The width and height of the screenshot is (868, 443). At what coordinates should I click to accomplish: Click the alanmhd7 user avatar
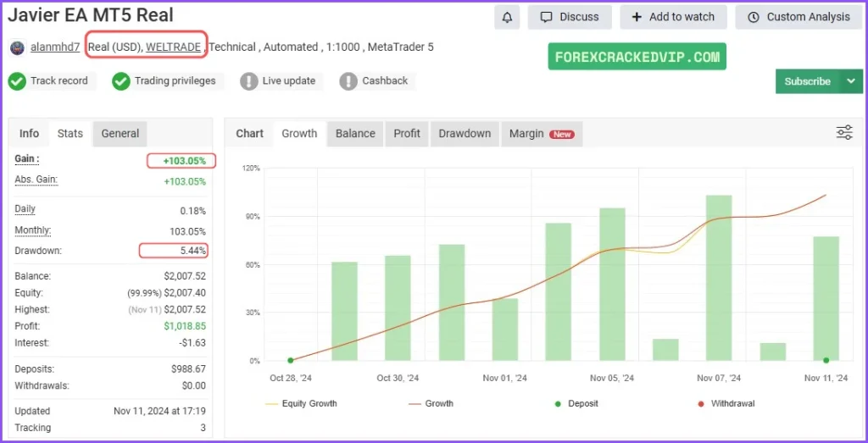click(17, 47)
